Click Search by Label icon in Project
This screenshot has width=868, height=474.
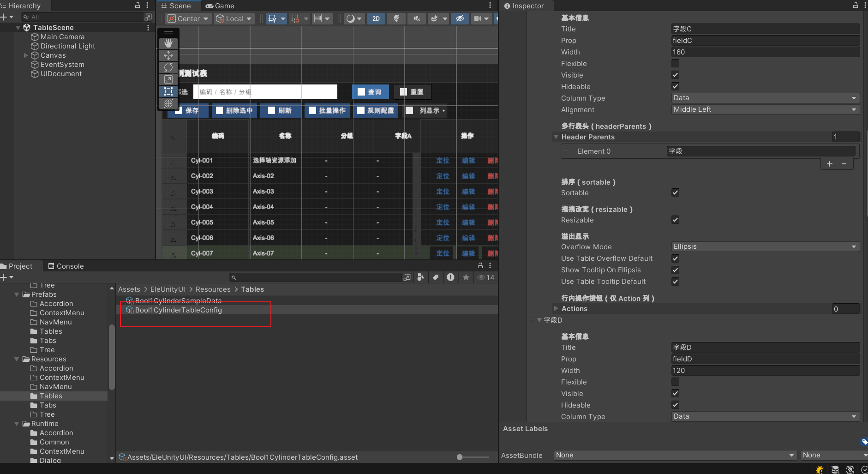pos(436,277)
